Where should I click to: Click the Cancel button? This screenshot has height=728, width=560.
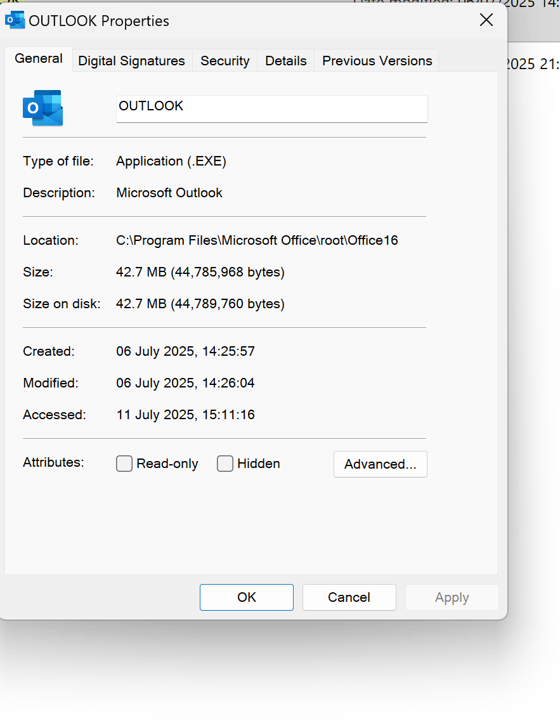pyautogui.click(x=349, y=597)
